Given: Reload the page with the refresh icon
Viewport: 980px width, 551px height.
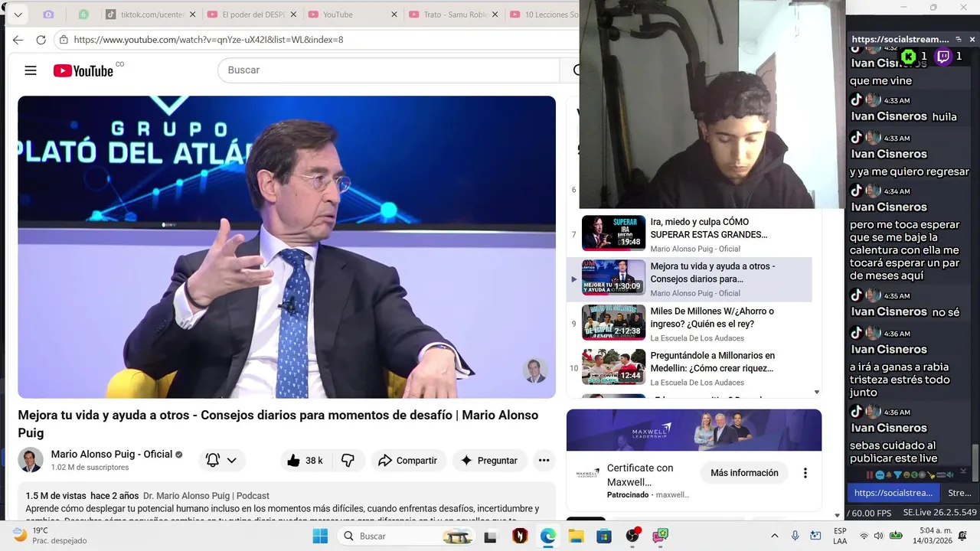Looking at the screenshot, I should point(41,40).
